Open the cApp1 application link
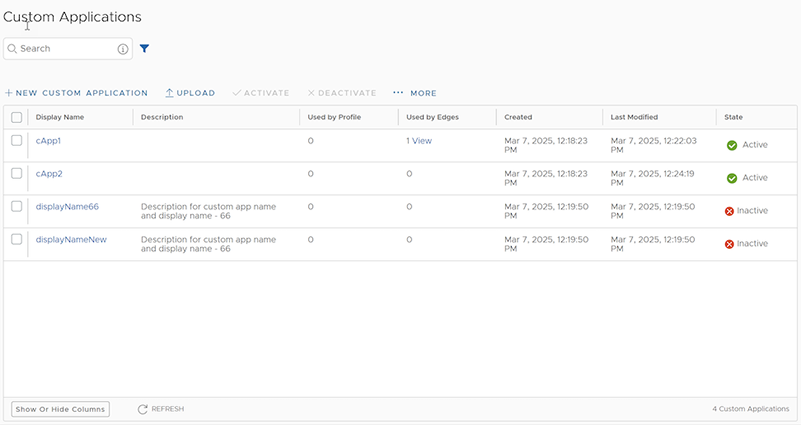 [x=49, y=141]
